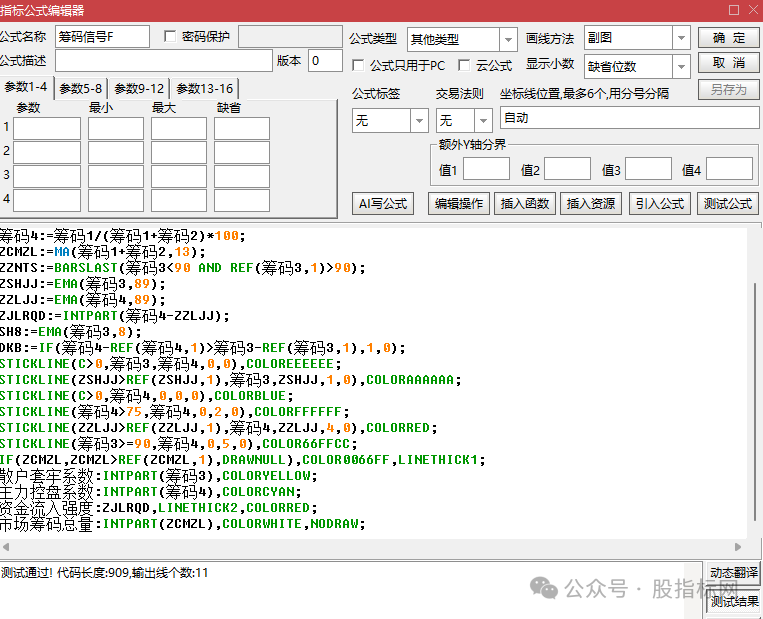The width and height of the screenshot is (763, 619).
Task: Open the 参数13-16 tab
Action: point(205,89)
